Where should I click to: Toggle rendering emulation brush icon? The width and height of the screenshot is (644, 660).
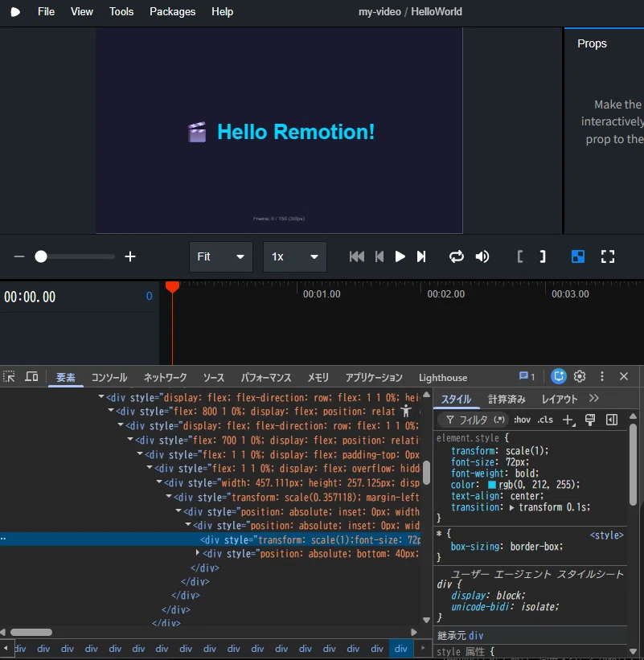[x=590, y=420]
